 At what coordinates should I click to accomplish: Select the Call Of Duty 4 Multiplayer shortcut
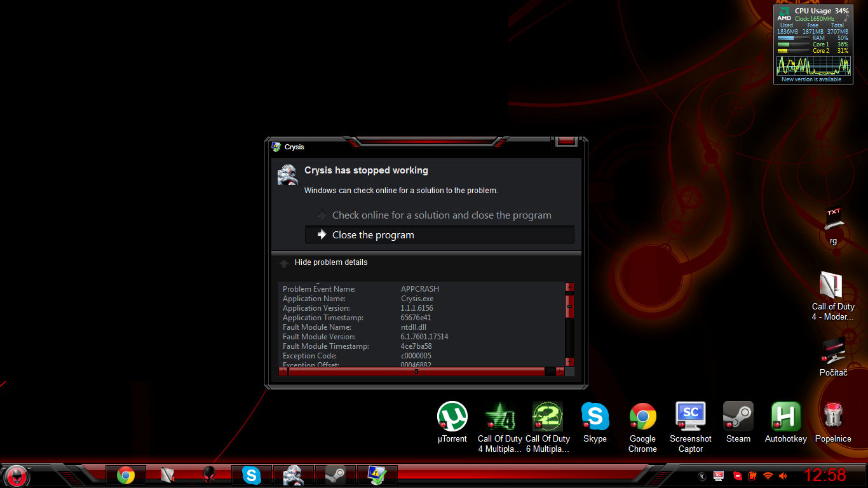(500, 427)
